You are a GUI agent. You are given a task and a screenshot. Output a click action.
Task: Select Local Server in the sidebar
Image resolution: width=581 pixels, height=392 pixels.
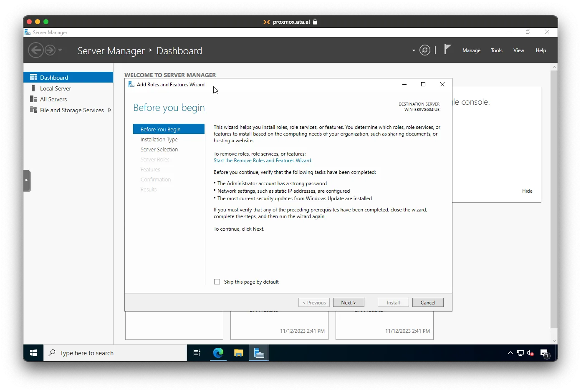pyautogui.click(x=68, y=88)
